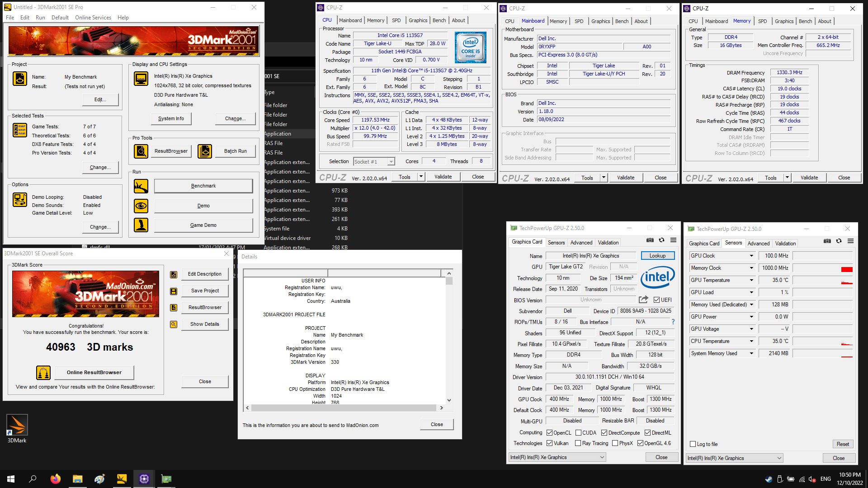Viewport: 868px width, 488px height.
Task: Expand the Memory Clock sensor dropdown
Action: tap(751, 268)
